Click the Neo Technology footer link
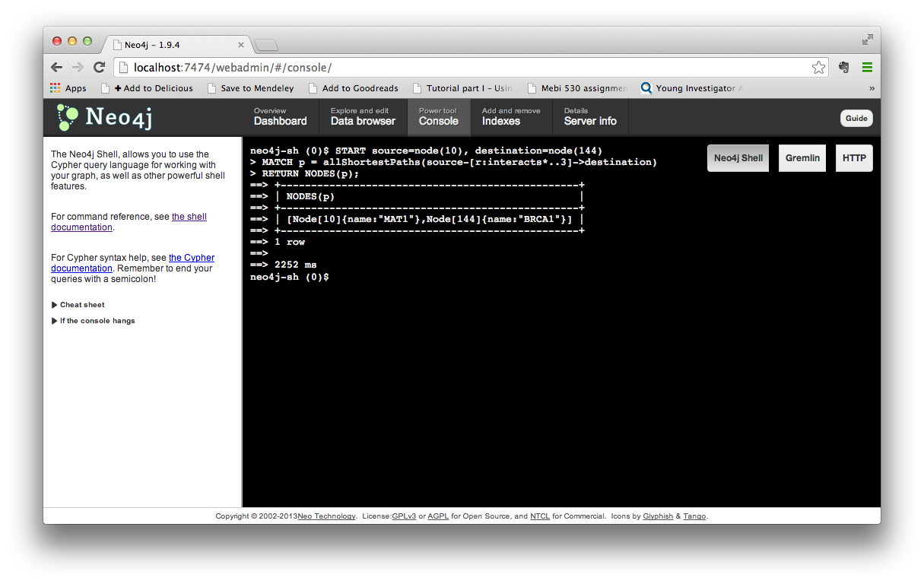The height and width of the screenshot is (584, 924). [326, 516]
